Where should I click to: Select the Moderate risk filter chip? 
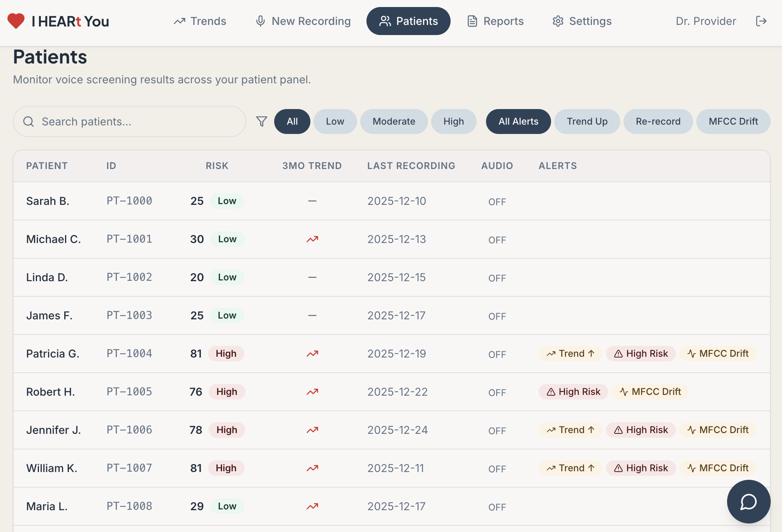pos(394,122)
